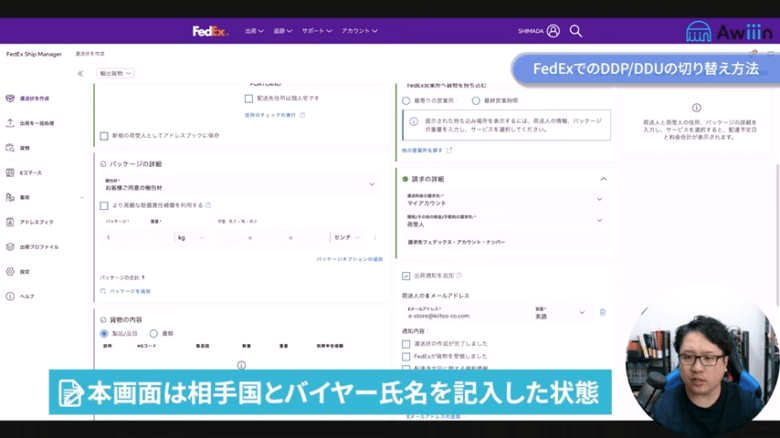The height and width of the screenshot is (438, 780).
Task: Select 製品/品目 radio button
Action: pyautogui.click(x=104, y=333)
